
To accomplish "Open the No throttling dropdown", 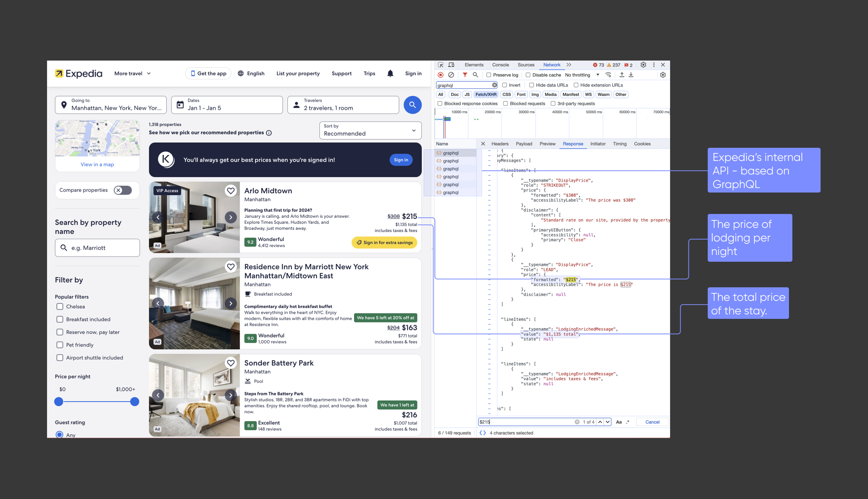I will [x=582, y=75].
